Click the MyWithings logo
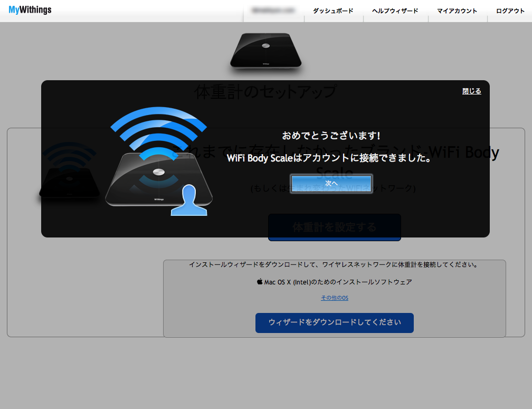Viewport: 532px width, 409px height. click(x=30, y=10)
